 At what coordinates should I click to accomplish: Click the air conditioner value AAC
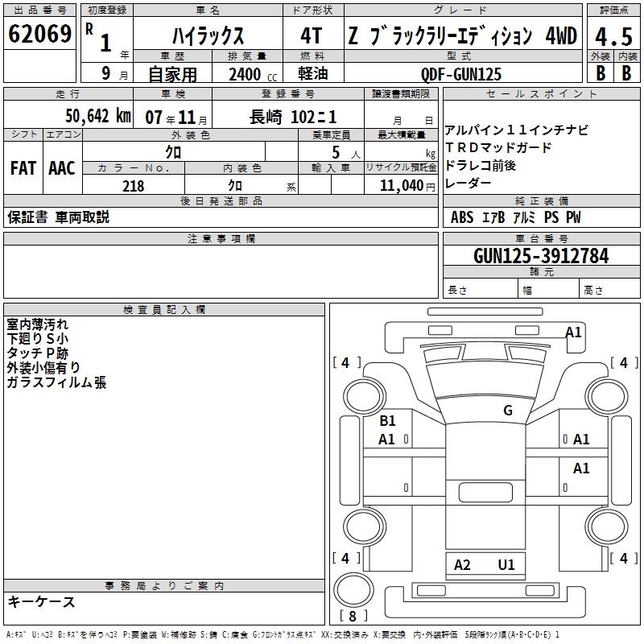(62, 168)
